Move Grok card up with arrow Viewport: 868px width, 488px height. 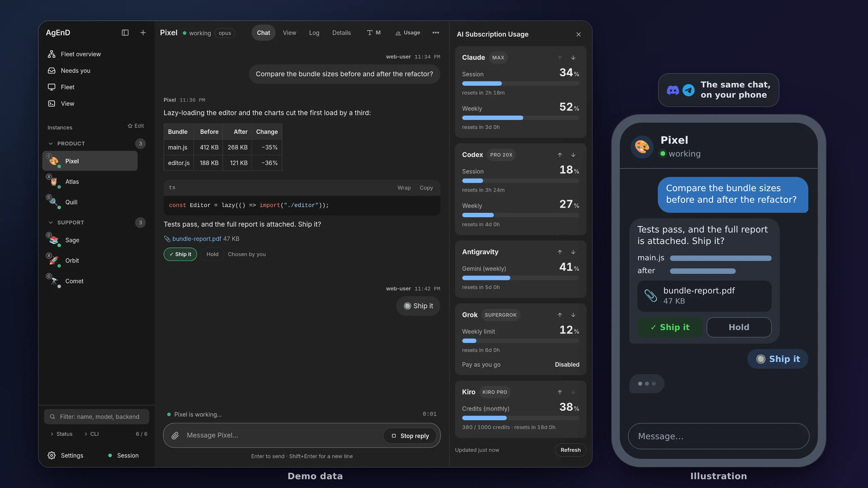(x=560, y=315)
